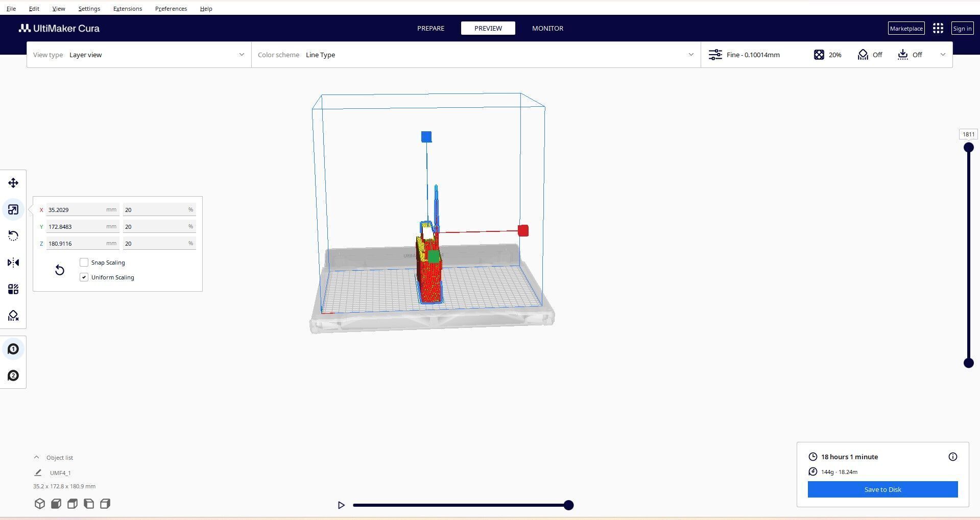Click the Y dimension mm field
Viewport: 980px width, 520px height.
pos(83,226)
